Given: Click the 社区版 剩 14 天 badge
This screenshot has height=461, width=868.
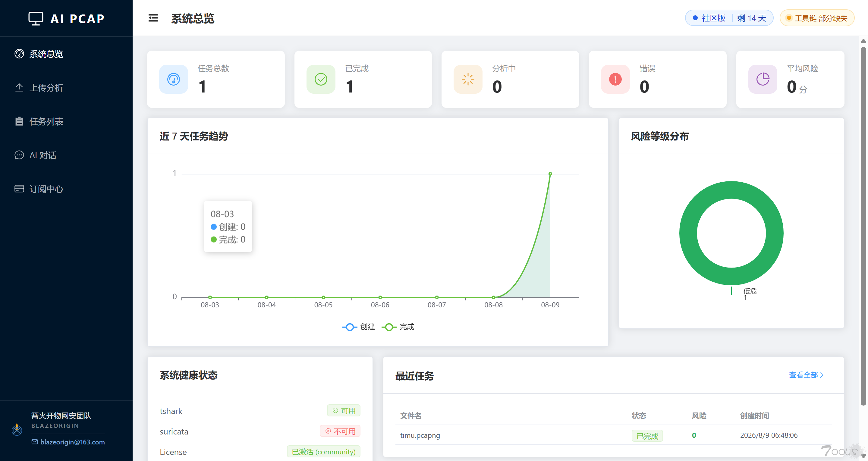Looking at the screenshot, I should (729, 18).
